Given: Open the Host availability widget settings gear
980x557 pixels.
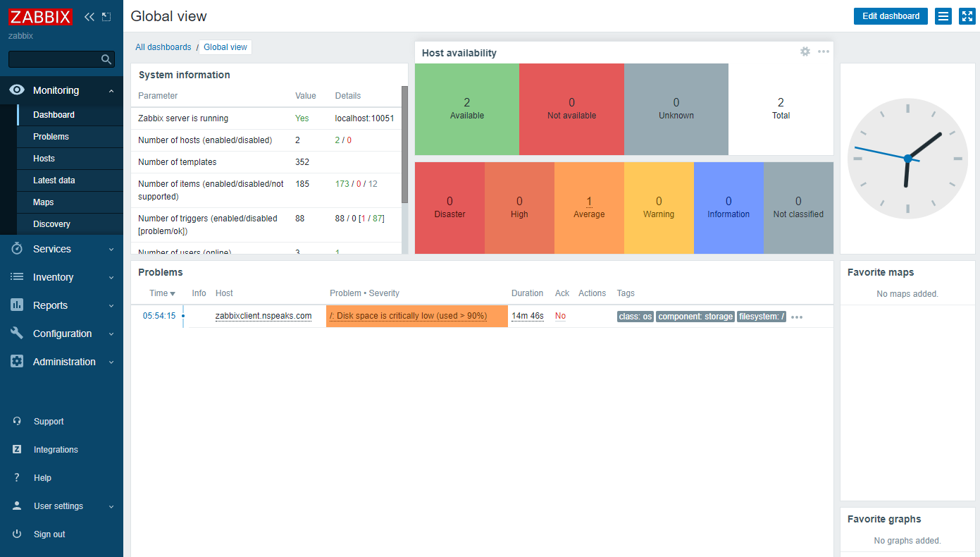Looking at the screenshot, I should [x=805, y=51].
